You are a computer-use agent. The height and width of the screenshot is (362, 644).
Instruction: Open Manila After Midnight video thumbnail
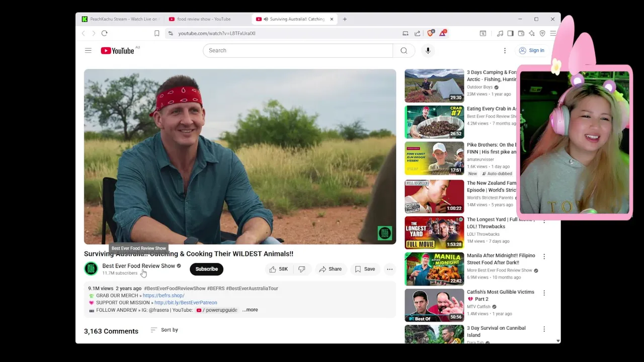(434, 268)
